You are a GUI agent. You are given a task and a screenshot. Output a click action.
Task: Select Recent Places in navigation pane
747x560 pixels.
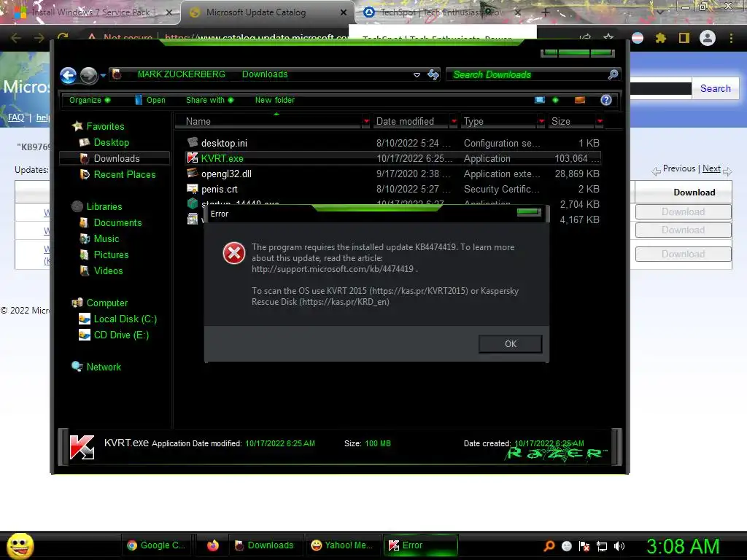click(x=117, y=175)
